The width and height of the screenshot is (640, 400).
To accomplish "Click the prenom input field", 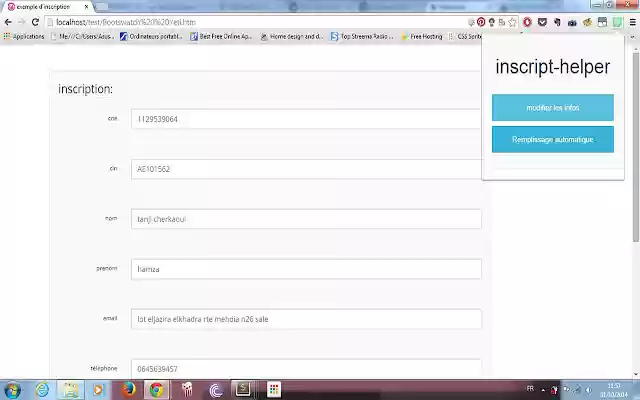I will tap(306, 269).
